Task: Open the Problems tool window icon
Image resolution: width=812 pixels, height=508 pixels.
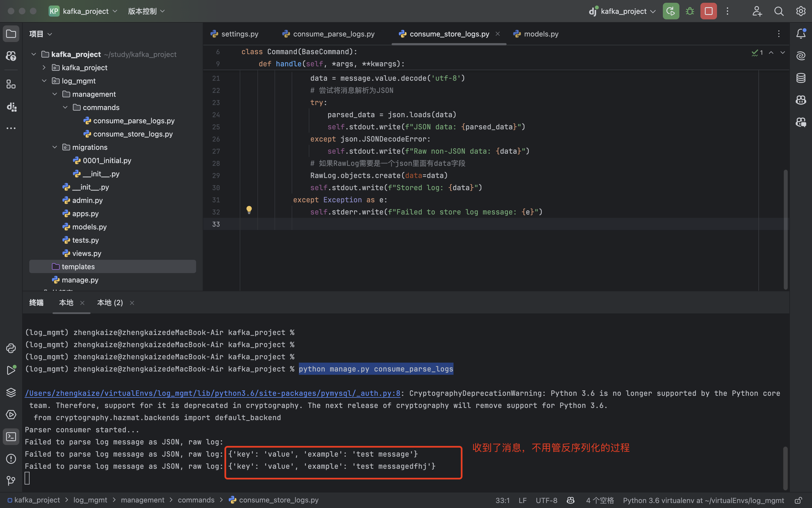Action: point(11,459)
